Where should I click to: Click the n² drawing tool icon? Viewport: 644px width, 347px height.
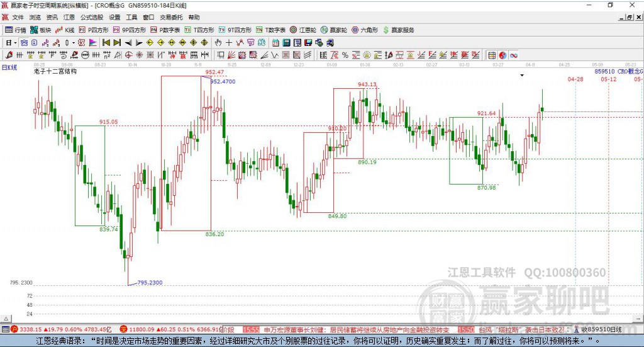[107, 55]
